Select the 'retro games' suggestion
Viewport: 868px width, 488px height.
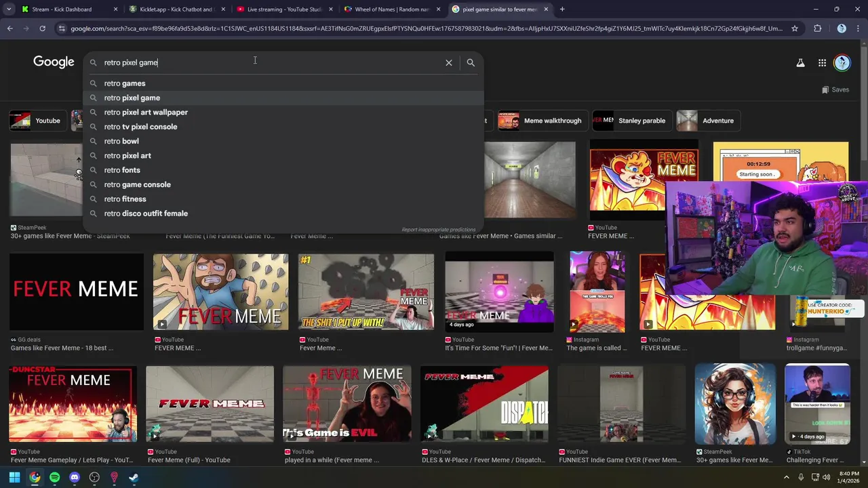tap(283, 83)
